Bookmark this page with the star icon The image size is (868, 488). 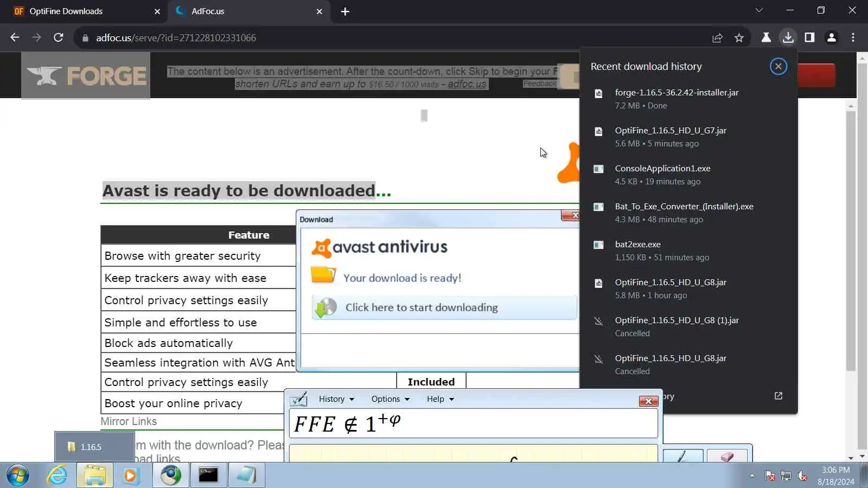739,37
